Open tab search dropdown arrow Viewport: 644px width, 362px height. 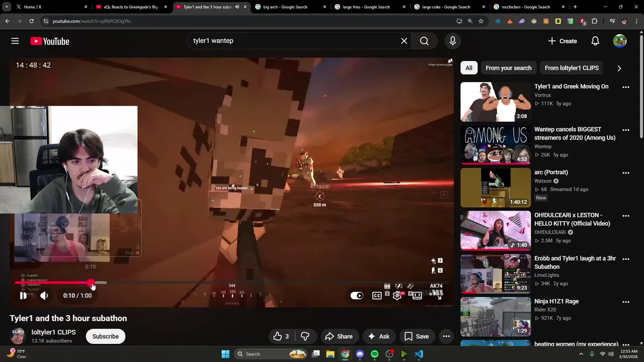point(7,7)
